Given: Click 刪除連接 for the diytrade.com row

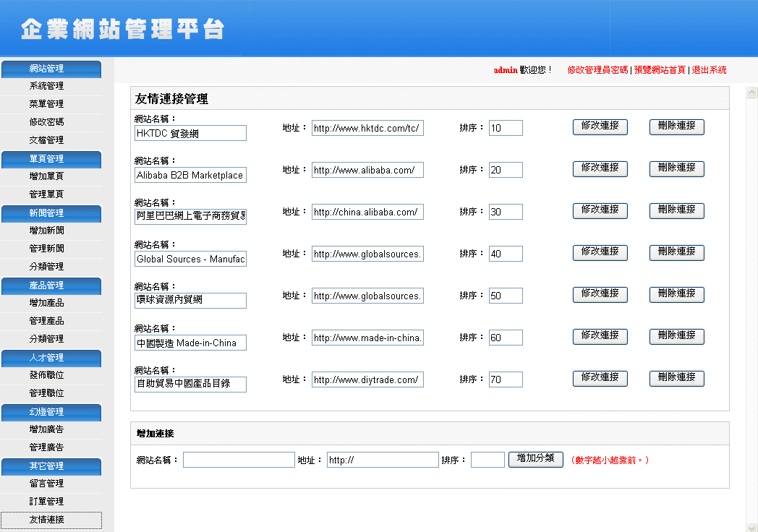Looking at the screenshot, I should tap(676, 378).
